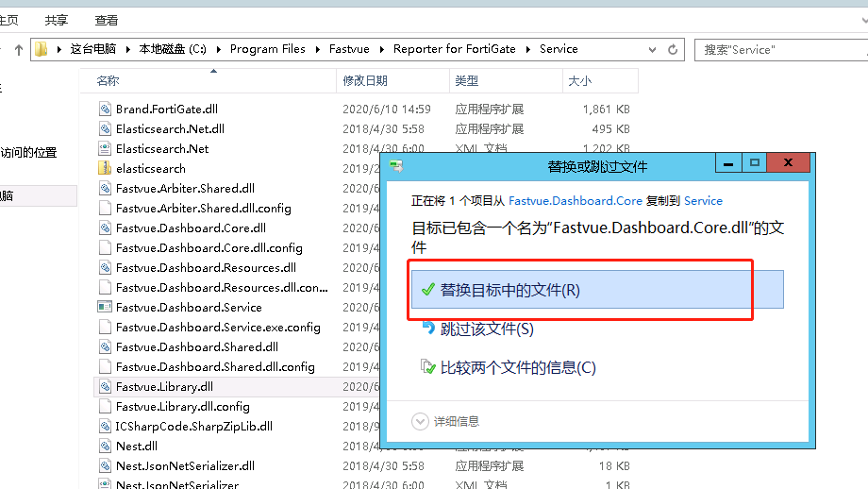Navigate to Fastvue in address bar
This screenshot has width=868, height=489.
[349, 49]
